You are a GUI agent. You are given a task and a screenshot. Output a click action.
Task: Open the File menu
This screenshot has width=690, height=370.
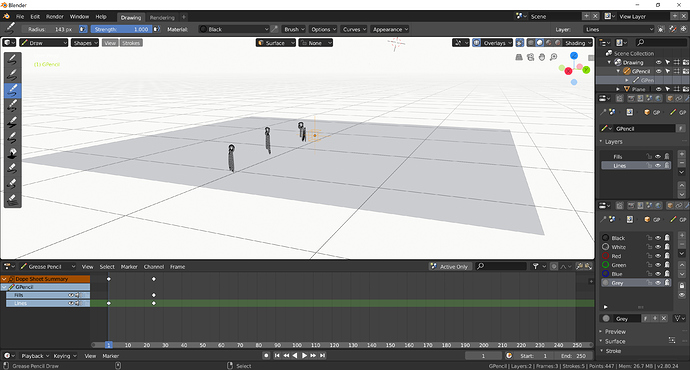20,17
